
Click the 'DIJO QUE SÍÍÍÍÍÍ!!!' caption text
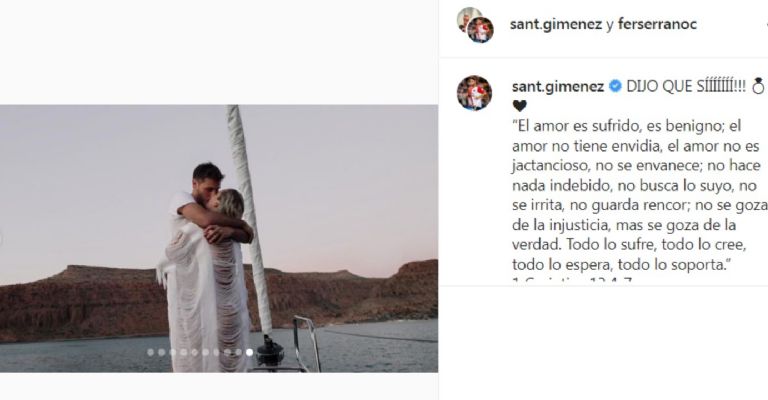pyautogui.click(x=686, y=87)
